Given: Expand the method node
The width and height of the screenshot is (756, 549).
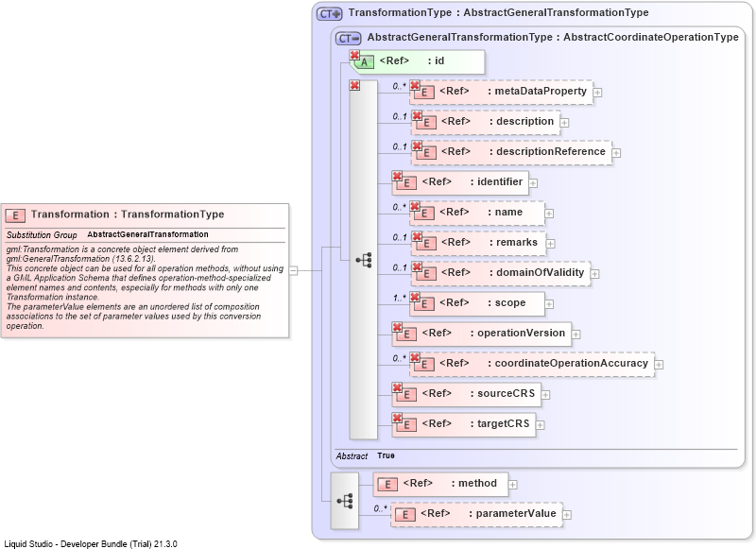Looking at the screenshot, I should point(512,485).
